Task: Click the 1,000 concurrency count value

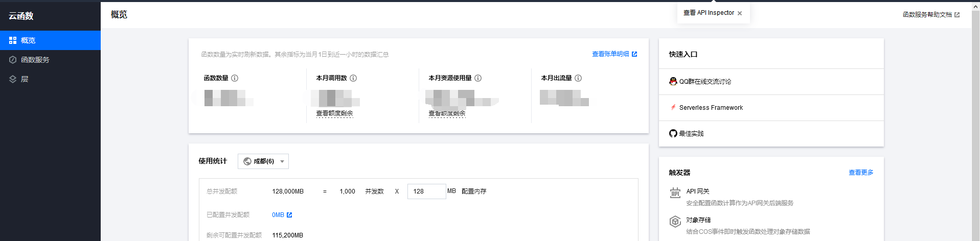Action: (x=347, y=191)
